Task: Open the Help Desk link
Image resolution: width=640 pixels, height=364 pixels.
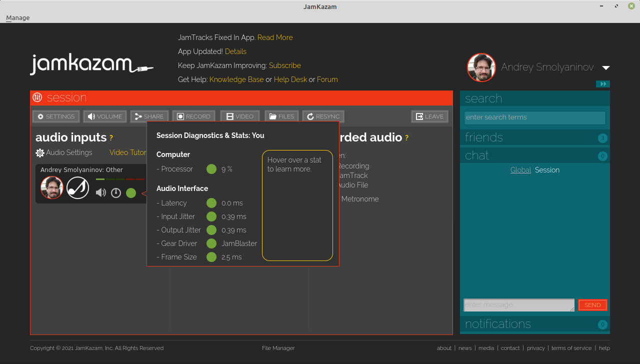Action: click(290, 79)
